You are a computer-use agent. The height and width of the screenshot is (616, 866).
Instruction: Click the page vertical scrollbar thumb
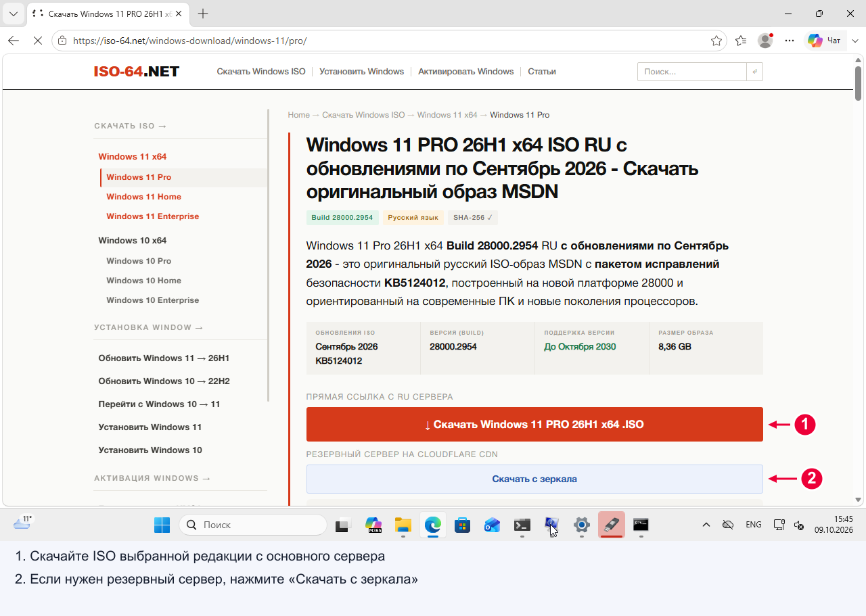(858, 83)
